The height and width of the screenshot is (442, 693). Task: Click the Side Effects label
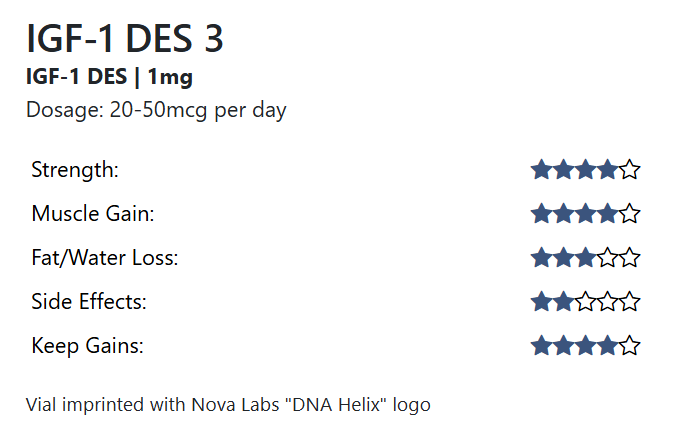[x=89, y=302]
